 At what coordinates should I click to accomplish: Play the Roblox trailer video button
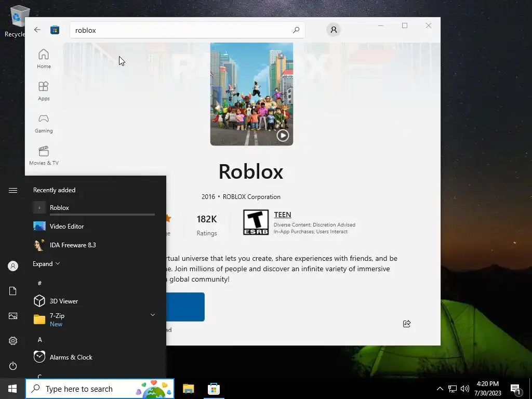point(283,136)
